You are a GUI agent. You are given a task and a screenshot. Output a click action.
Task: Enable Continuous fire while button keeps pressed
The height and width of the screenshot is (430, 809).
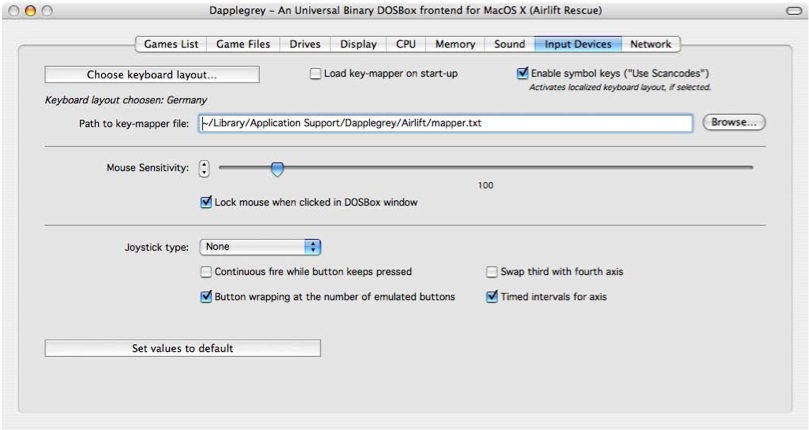point(206,272)
